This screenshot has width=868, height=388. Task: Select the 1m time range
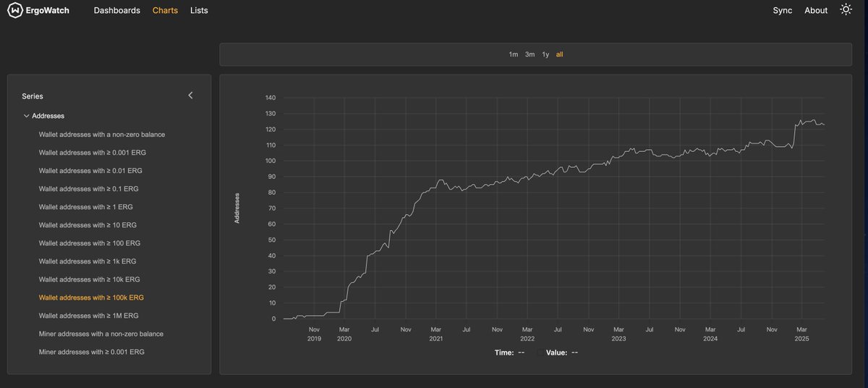[x=514, y=54]
